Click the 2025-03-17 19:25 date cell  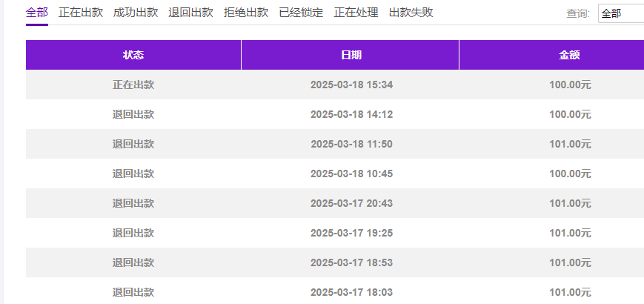tap(351, 233)
